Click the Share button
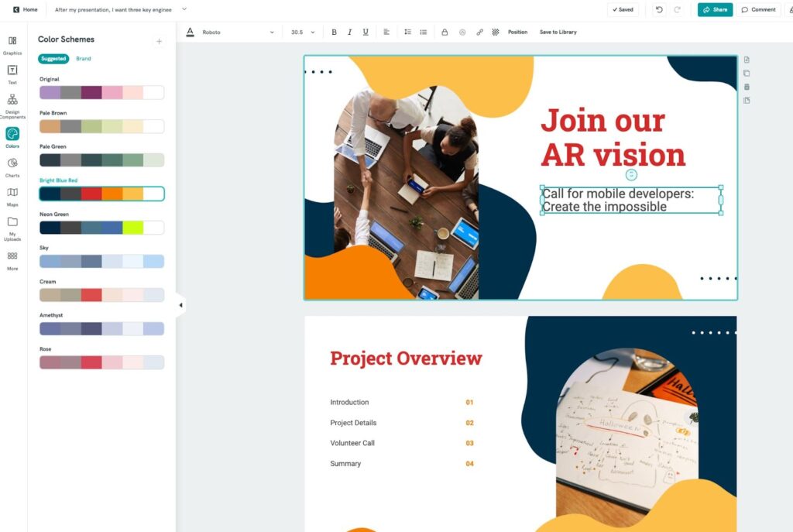This screenshot has width=793, height=532. tap(715, 9)
